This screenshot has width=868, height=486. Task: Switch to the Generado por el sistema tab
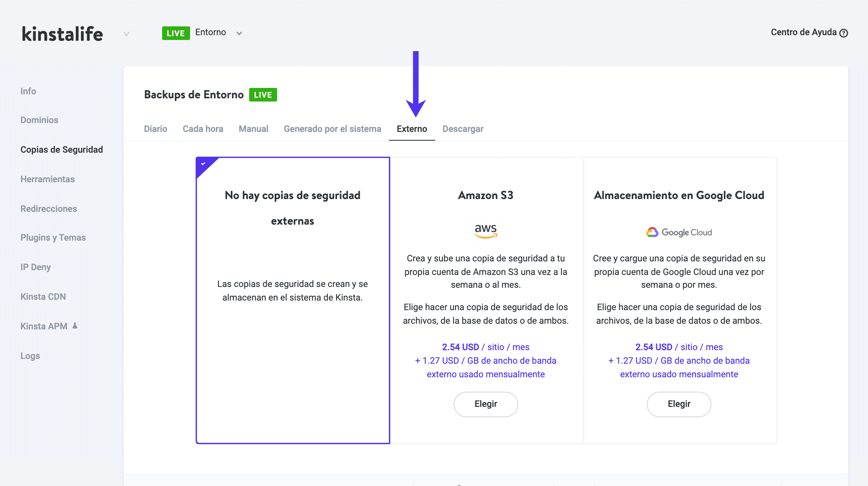pyautogui.click(x=332, y=129)
